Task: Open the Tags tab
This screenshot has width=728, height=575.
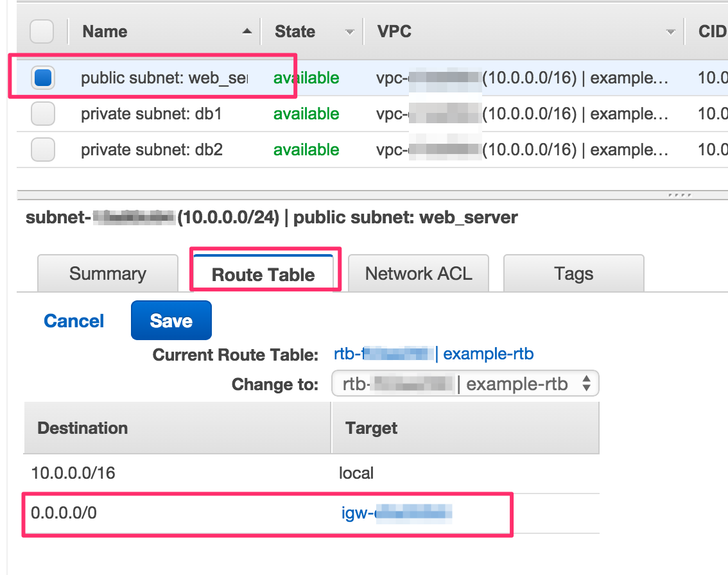Action: [573, 273]
